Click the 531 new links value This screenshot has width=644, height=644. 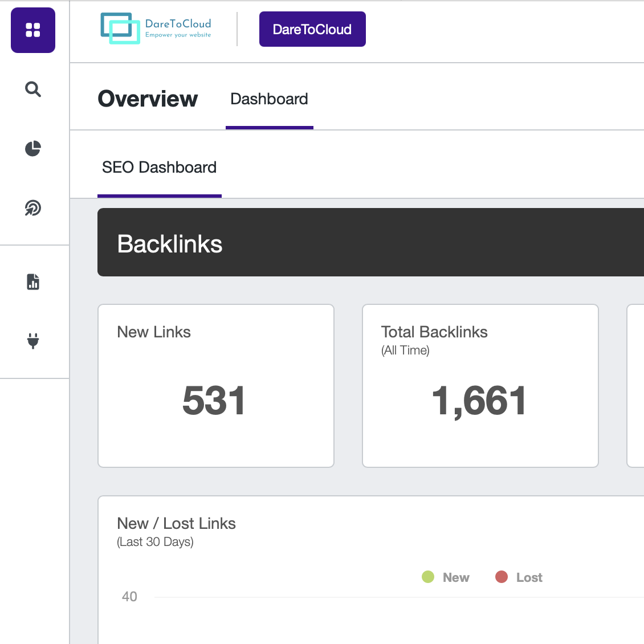214,401
